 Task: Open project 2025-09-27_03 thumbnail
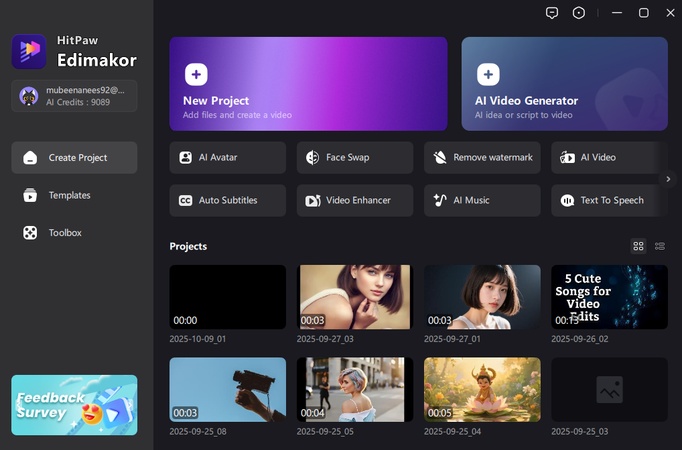tap(354, 297)
